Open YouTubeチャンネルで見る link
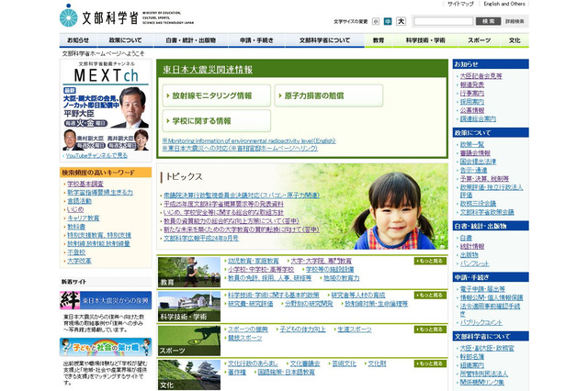The image size is (588, 391). tap(96, 155)
